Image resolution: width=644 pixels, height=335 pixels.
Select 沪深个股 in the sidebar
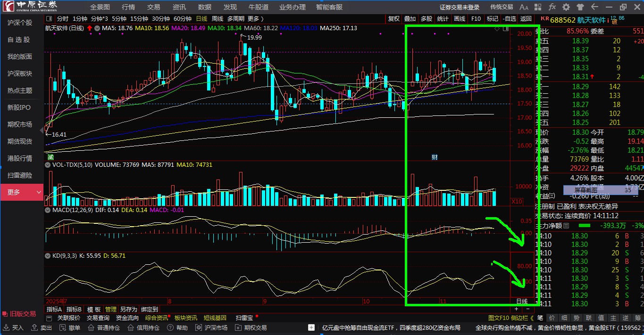pos(20,23)
